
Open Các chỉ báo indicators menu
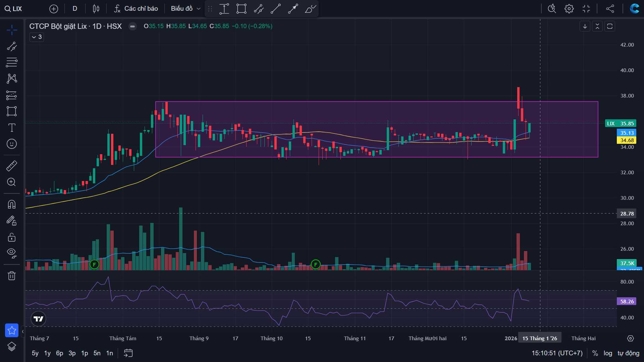(136, 9)
